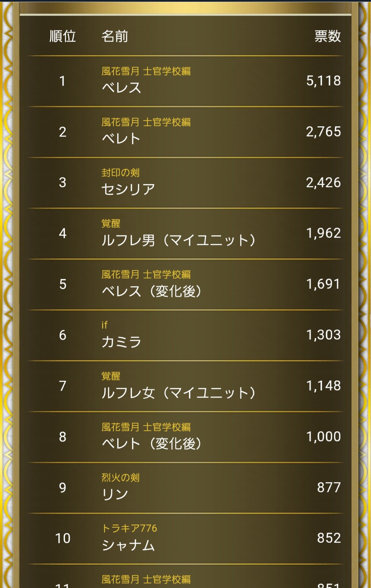371x588 pixels.
Task: Select the rank 1 ベレス row name
Action: pyautogui.click(x=121, y=88)
